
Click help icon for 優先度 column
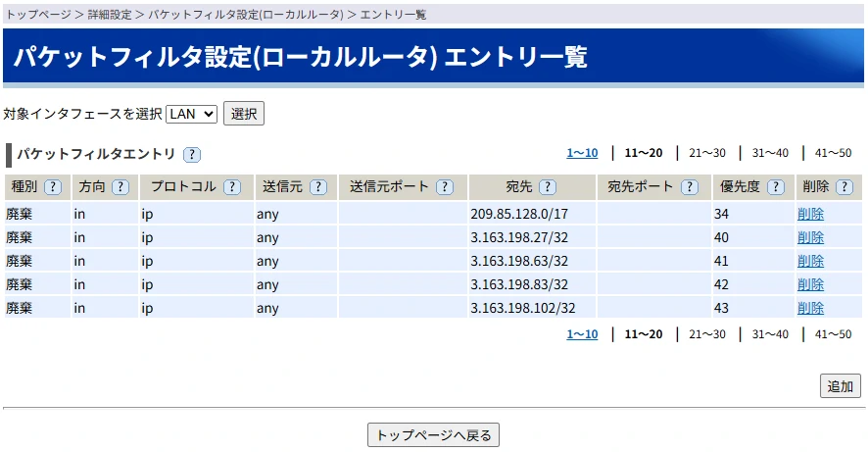(776, 187)
